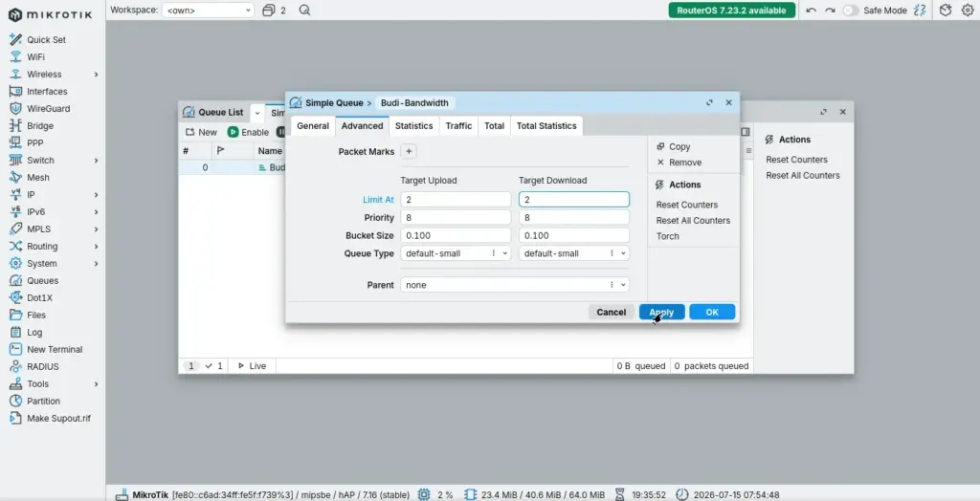Open the Workspace dropdown

[x=208, y=10]
